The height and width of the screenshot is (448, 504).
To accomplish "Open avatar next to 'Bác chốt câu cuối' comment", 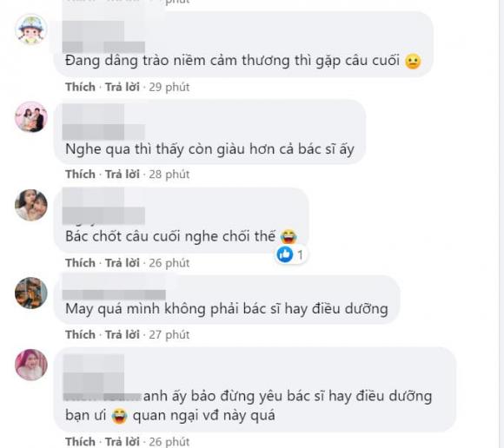I will pyautogui.click(x=31, y=205).
